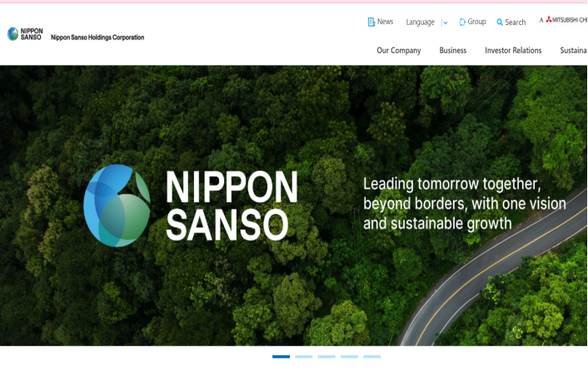Show the fourth carousel slide indicator
Screen dimensions: 588x372
point(349,356)
